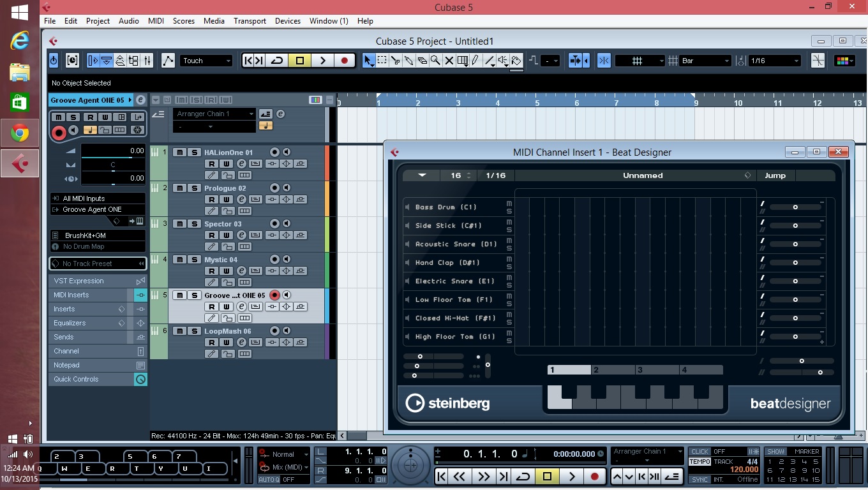Open the 1/16 quantize dropdown

(x=774, y=61)
